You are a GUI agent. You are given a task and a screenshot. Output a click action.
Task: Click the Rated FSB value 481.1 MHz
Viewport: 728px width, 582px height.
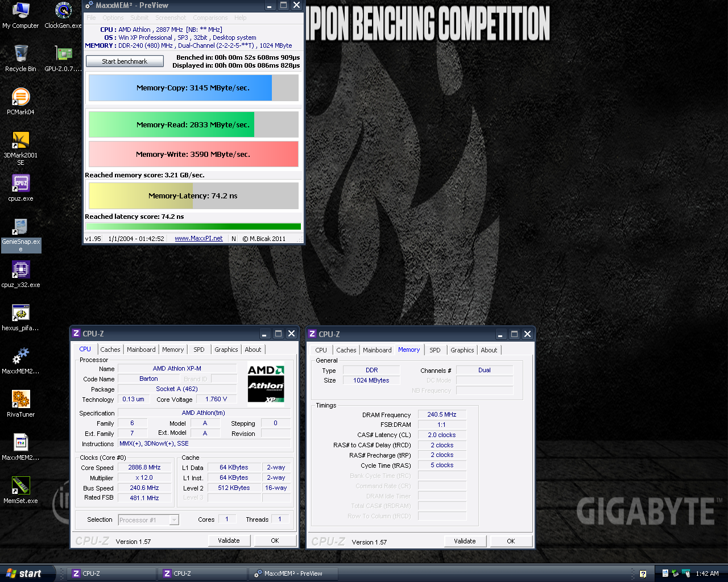tap(144, 498)
